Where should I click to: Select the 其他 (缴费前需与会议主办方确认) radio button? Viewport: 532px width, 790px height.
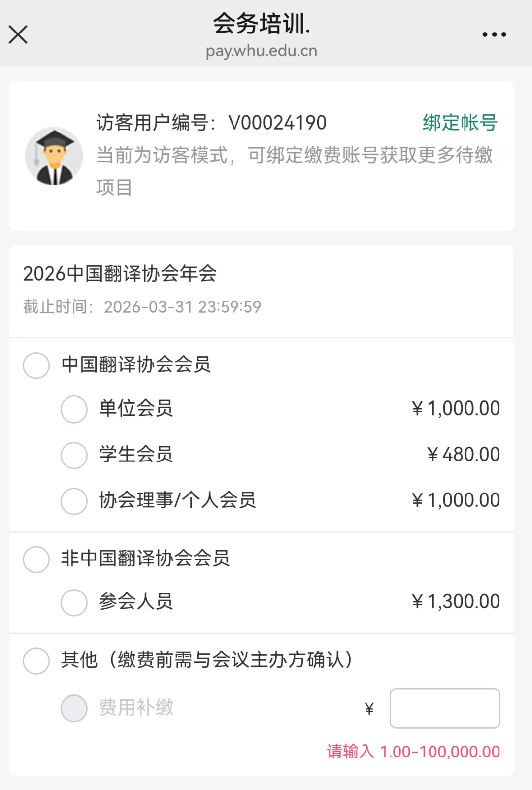pos(36,660)
